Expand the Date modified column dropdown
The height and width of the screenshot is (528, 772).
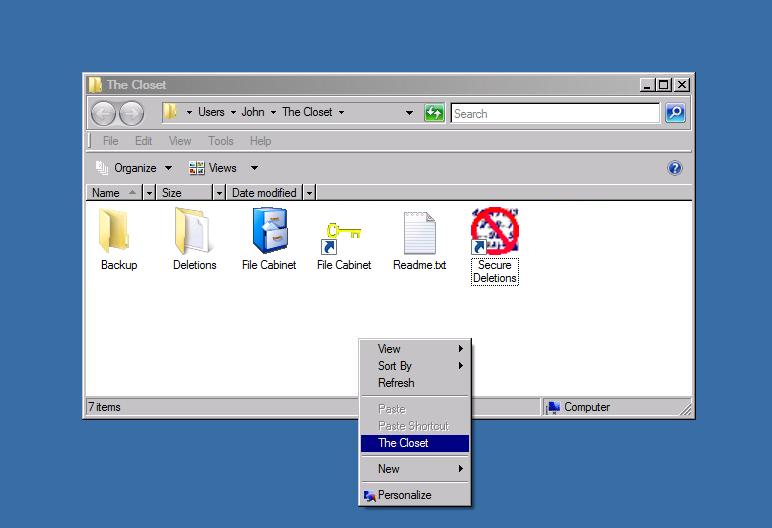(309, 193)
